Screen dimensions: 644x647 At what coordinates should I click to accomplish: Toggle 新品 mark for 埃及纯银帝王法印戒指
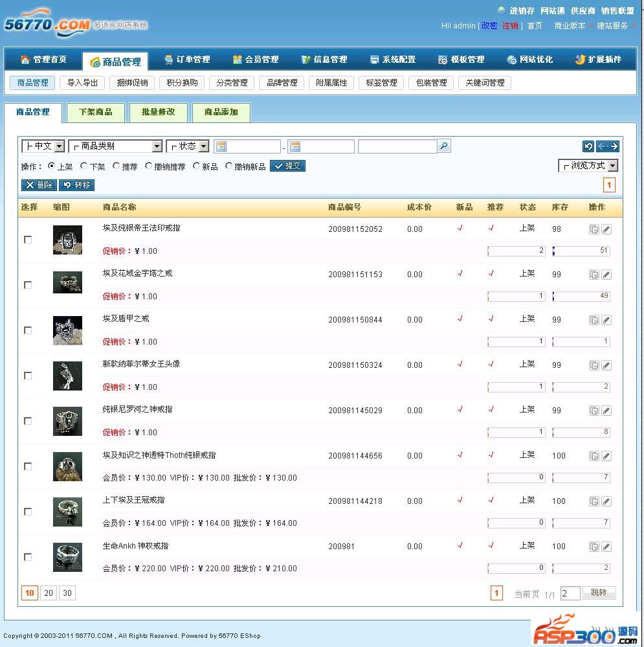(x=460, y=228)
